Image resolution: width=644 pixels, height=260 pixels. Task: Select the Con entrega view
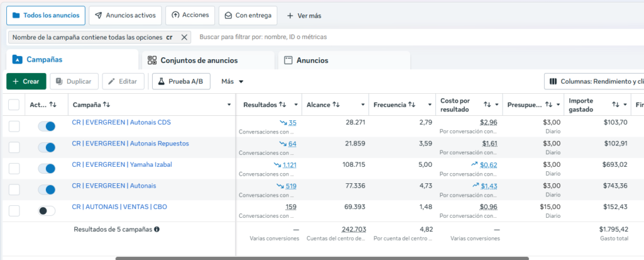pyautogui.click(x=248, y=15)
